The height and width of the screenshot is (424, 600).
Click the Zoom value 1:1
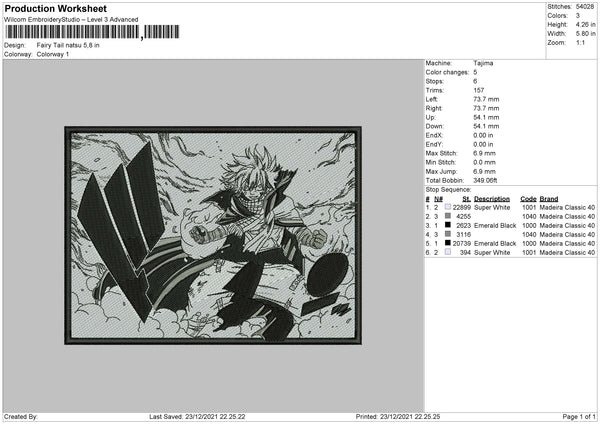coord(580,43)
